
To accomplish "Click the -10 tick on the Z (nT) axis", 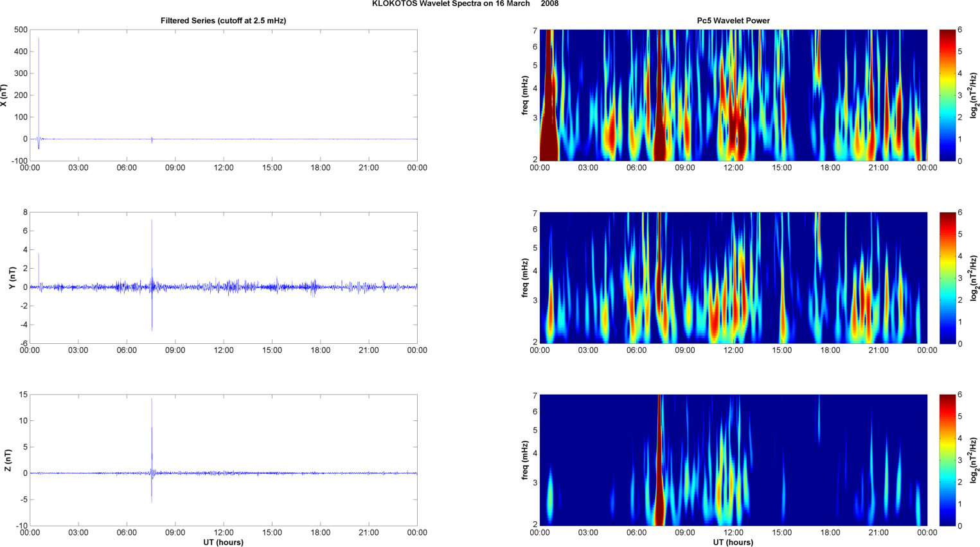I will point(22,526).
